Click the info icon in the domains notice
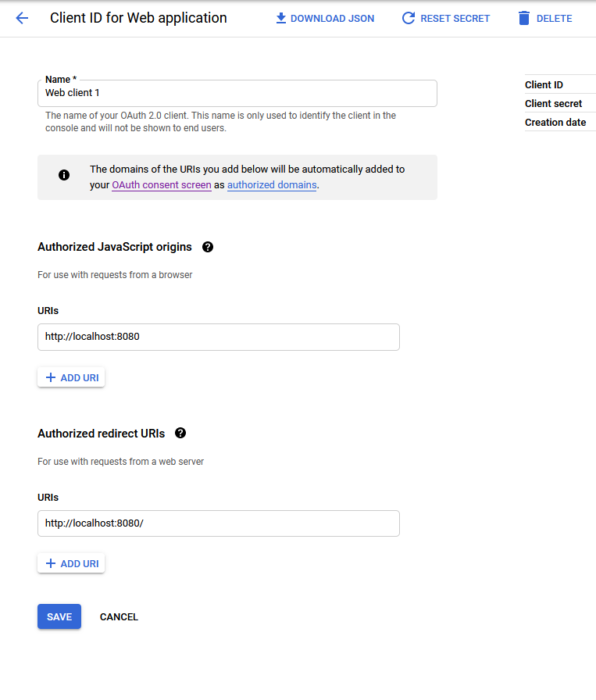The image size is (596, 700). point(63,175)
